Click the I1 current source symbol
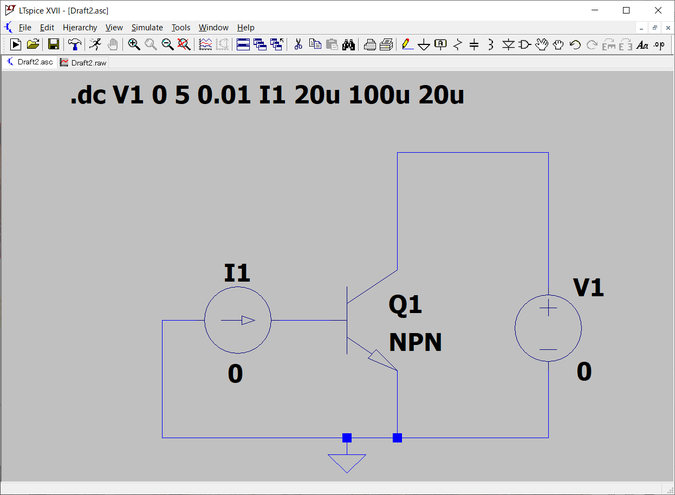The height and width of the screenshot is (495, 675). click(237, 321)
